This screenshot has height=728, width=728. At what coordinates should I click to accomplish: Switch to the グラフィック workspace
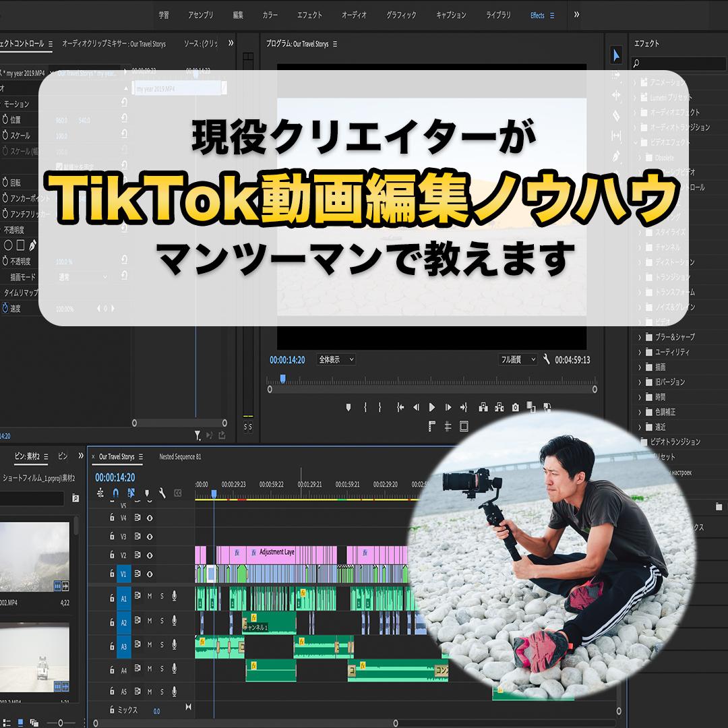coord(401,15)
